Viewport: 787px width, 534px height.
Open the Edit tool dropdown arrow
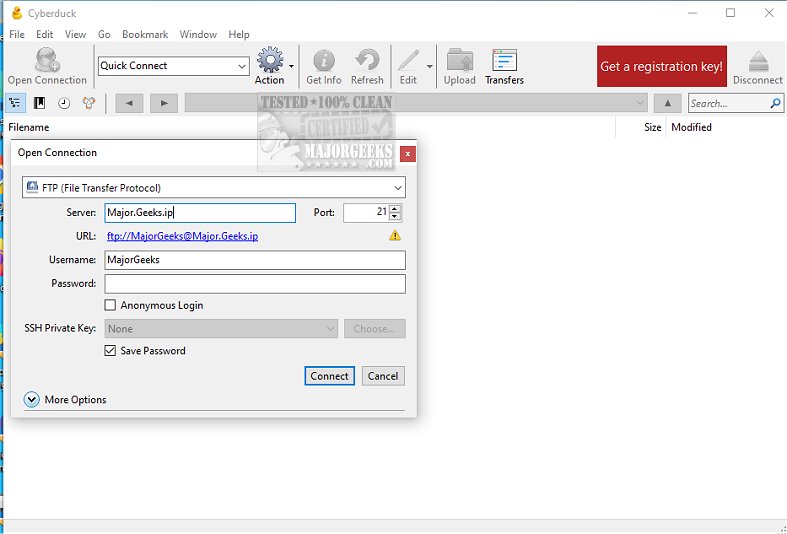tap(430, 66)
